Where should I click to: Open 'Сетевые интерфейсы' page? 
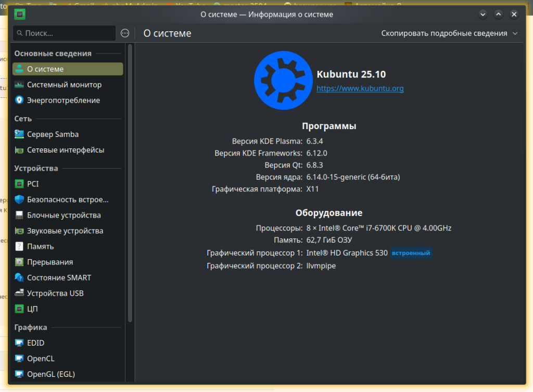point(68,150)
